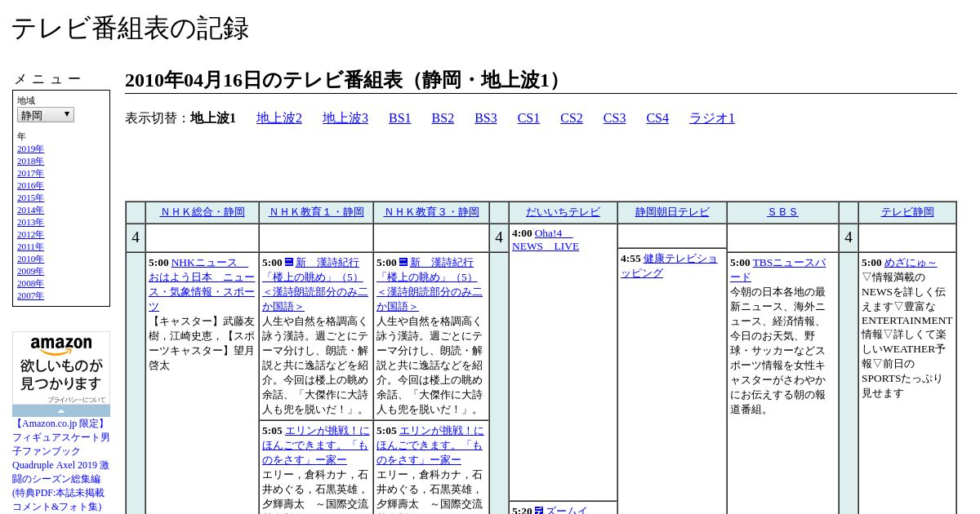The height and width of the screenshot is (514, 980).
Task: Open 新 漢詩紀行 link under NHK教育1
Action: (315, 284)
